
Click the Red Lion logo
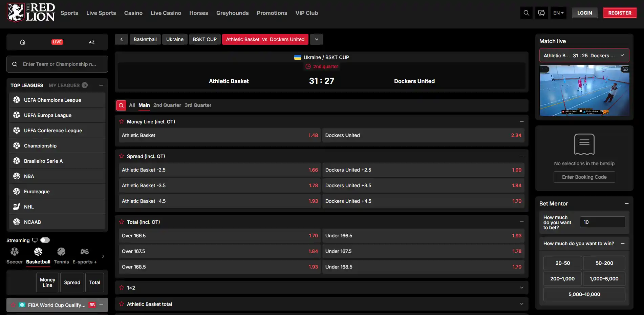tap(31, 13)
